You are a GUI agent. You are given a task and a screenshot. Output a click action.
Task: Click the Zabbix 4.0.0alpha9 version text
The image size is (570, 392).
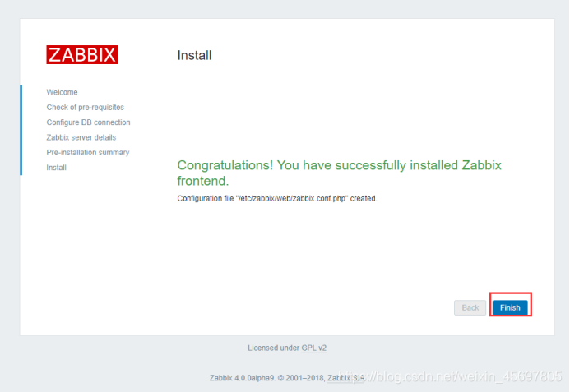point(242,378)
